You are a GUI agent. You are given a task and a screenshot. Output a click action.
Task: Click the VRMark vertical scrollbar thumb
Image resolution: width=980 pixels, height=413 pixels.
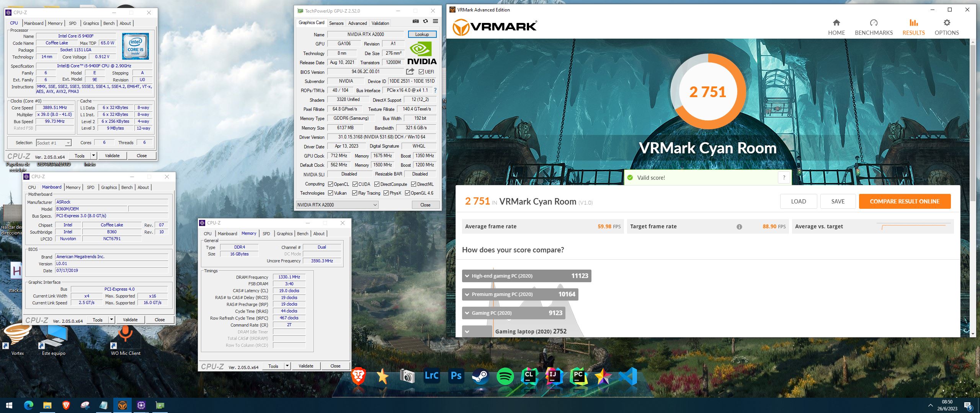pos(973,122)
